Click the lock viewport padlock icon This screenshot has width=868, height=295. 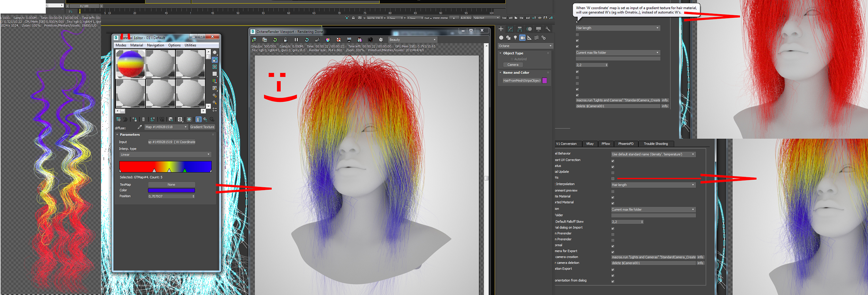point(285,40)
